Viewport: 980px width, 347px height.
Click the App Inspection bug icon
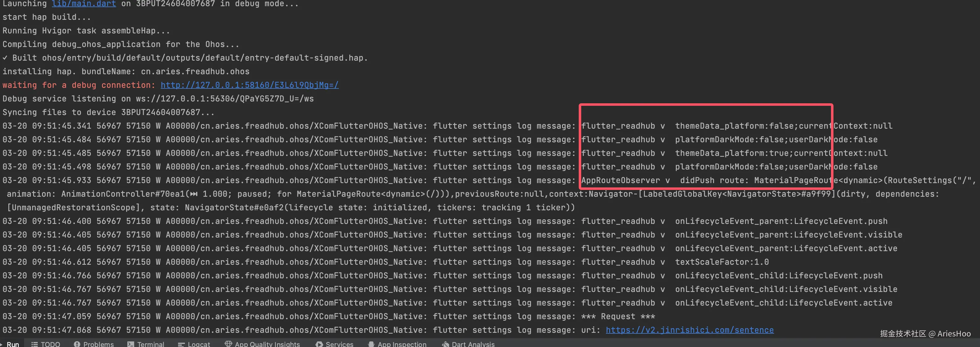(x=371, y=344)
